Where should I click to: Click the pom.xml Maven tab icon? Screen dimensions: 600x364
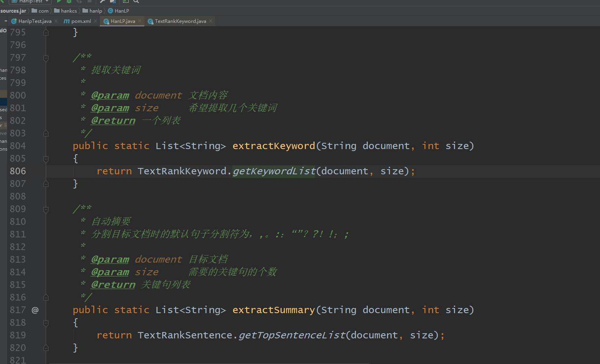(67, 21)
